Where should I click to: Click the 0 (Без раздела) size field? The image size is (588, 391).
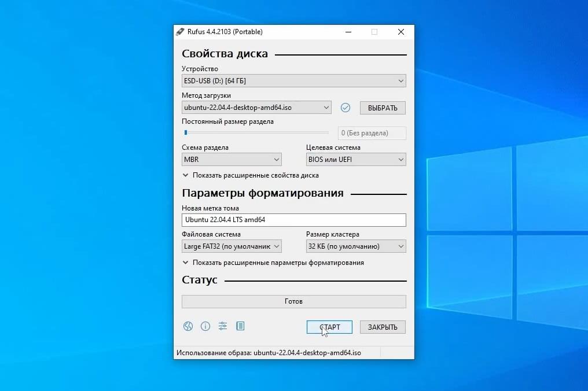[x=372, y=133]
